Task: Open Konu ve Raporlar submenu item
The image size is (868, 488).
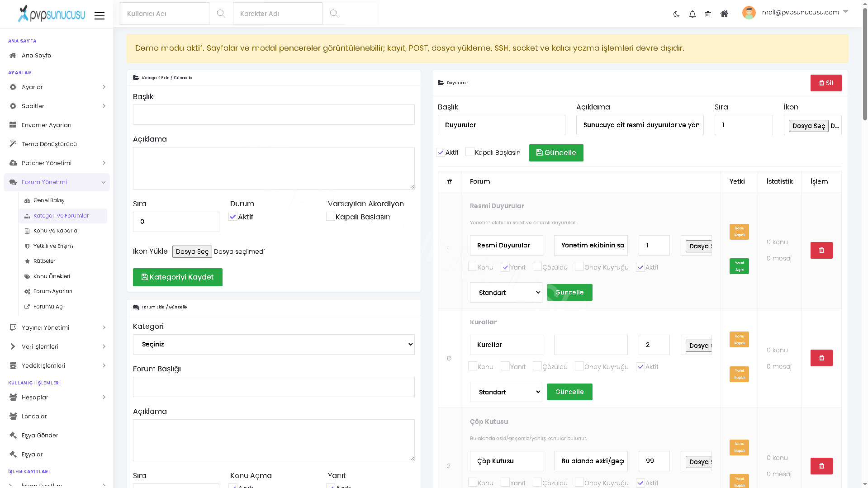Action: [x=57, y=231]
